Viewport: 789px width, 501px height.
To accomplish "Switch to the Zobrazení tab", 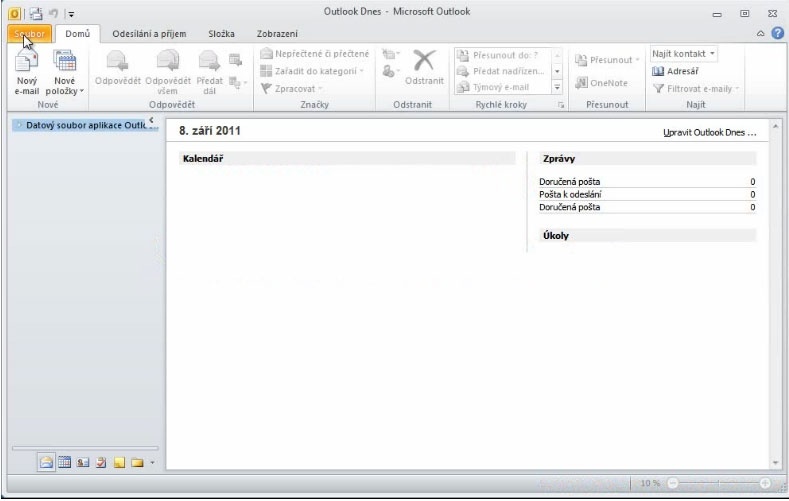I will tap(277, 34).
